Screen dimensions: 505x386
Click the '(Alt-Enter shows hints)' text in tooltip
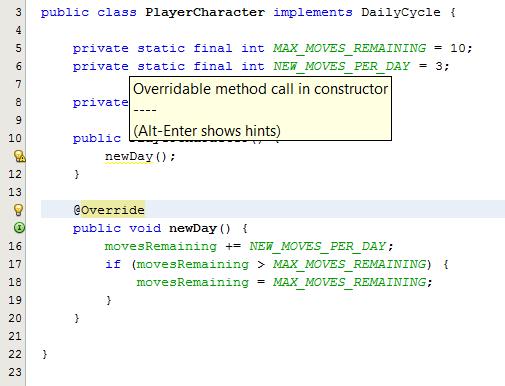(207, 131)
